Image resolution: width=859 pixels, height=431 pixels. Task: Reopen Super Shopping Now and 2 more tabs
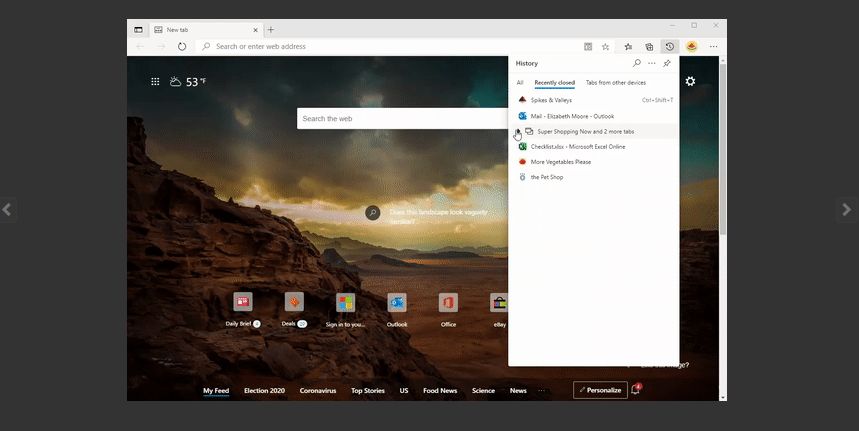pos(585,131)
